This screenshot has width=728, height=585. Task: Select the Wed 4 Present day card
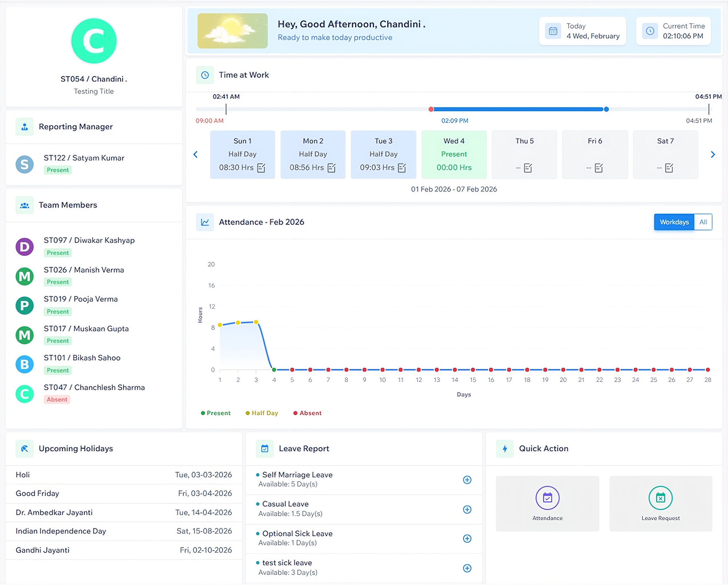coord(454,154)
